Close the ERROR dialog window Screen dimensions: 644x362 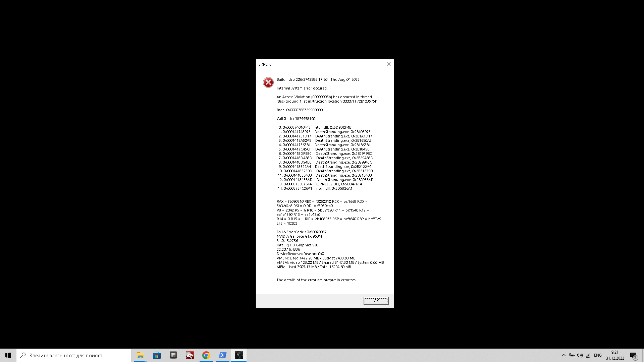[389, 64]
